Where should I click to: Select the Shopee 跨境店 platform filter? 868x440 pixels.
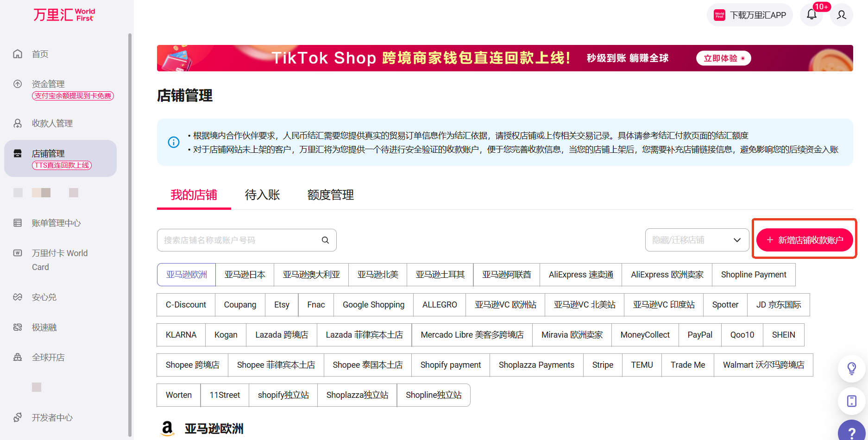pos(193,365)
